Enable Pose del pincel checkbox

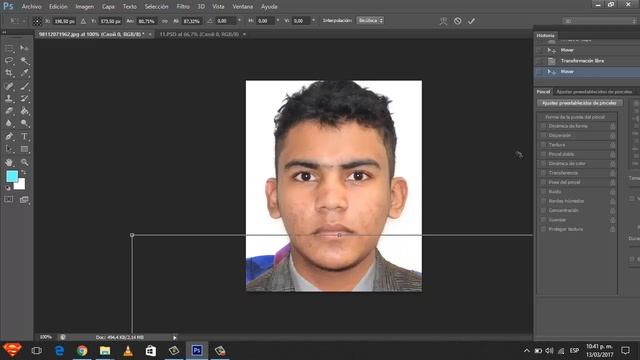(543, 182)
